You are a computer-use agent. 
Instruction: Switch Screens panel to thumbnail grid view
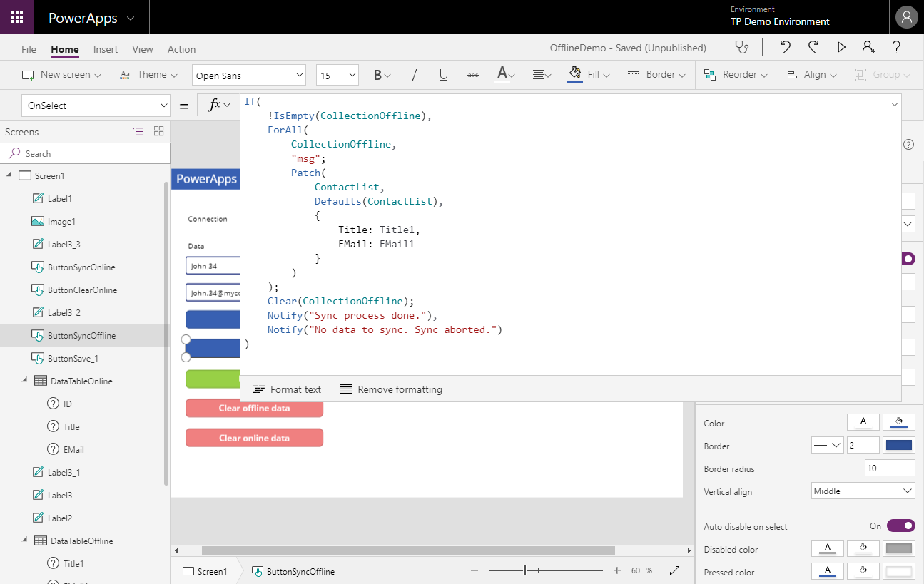tap(158, 131)
